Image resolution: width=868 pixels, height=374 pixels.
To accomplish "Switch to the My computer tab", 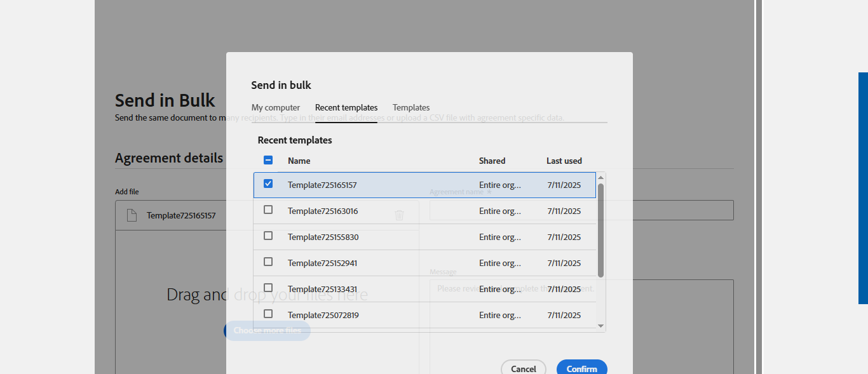I will tap(276, 108).
